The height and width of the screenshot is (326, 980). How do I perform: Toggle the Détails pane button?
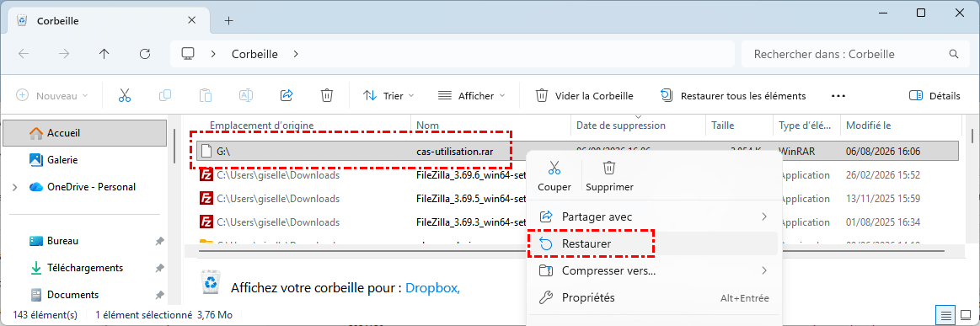coord(934,95)
